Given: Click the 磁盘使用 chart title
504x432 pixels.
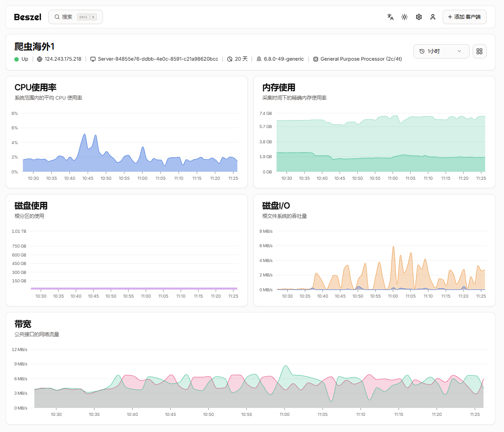Looking at the screenshot, I should (31, 206).
